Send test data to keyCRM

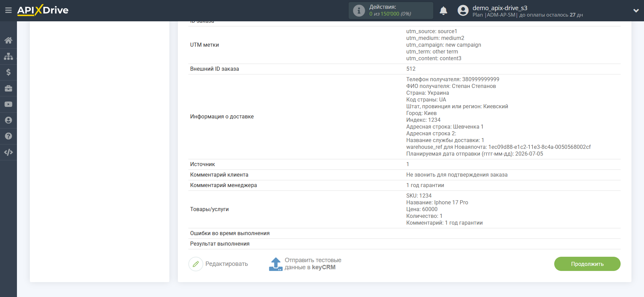[305, 264]
